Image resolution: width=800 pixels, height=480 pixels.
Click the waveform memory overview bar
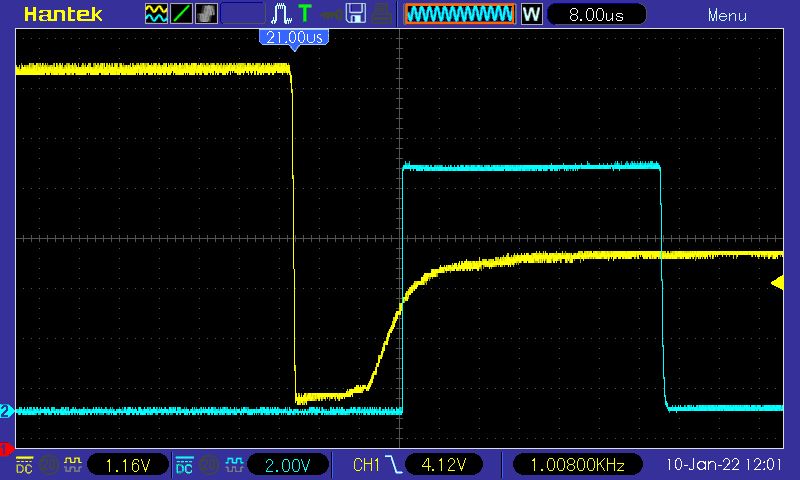pos(460,14)
